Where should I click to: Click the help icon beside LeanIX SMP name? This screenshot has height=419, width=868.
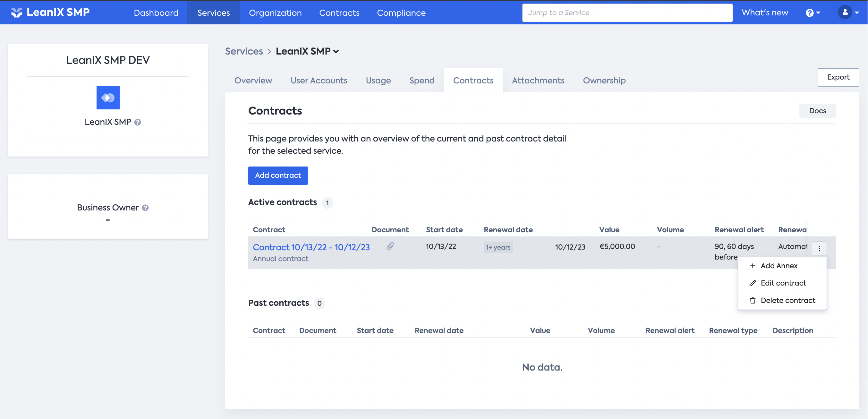coord(138,122)
